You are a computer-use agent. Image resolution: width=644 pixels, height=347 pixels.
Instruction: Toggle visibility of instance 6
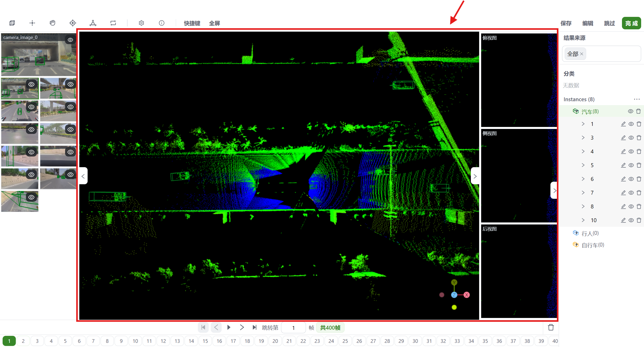click(631, 179)
